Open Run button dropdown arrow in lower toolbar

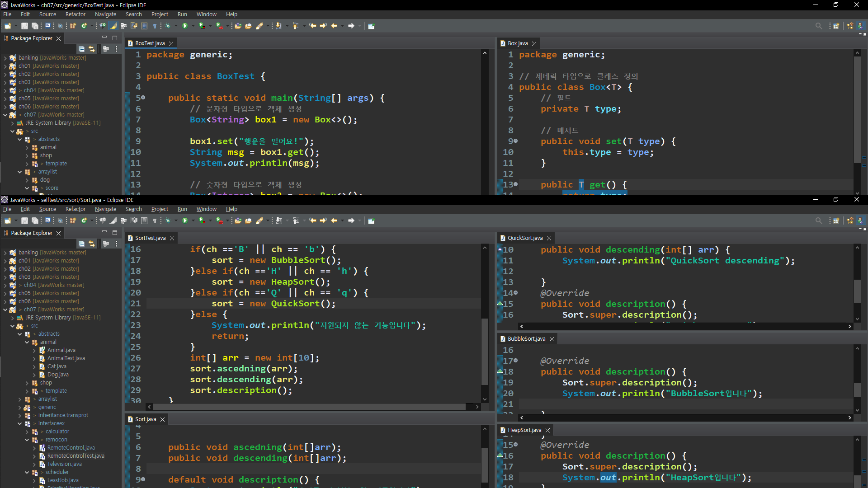[193, 221]
